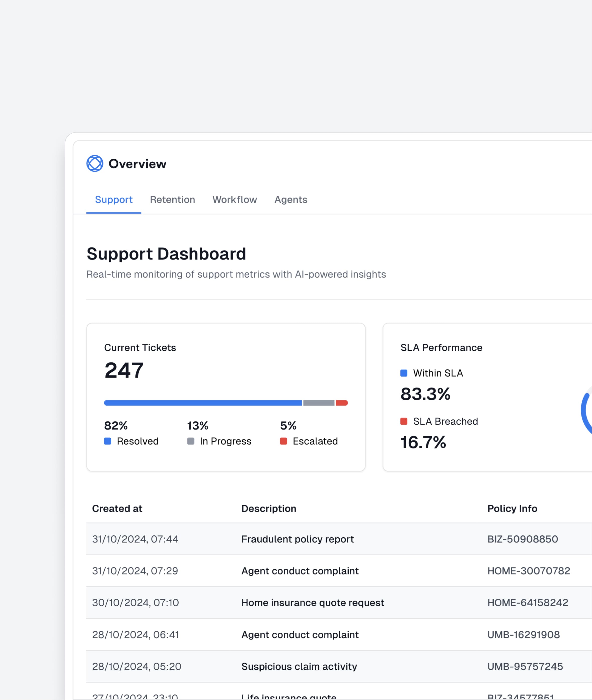Open policy HOME-64158242
This screenshot has width=592, height=700.
coord(528,603)
